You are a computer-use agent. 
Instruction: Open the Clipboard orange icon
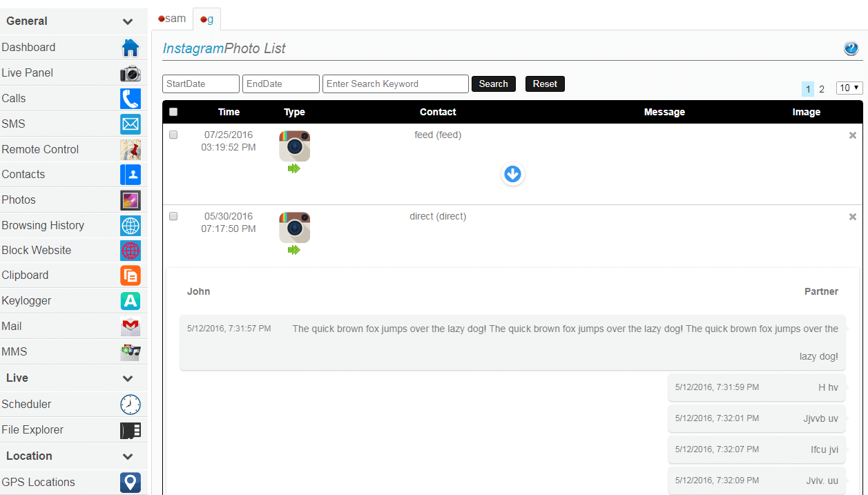130,275
